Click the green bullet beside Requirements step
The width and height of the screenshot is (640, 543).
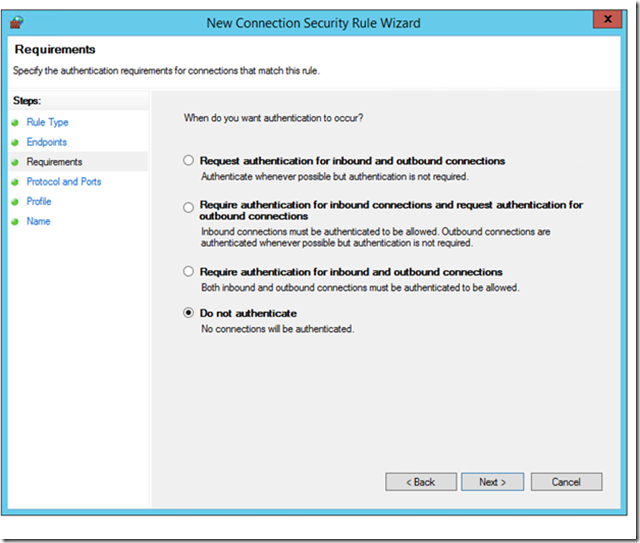click(x=15, y=162)
